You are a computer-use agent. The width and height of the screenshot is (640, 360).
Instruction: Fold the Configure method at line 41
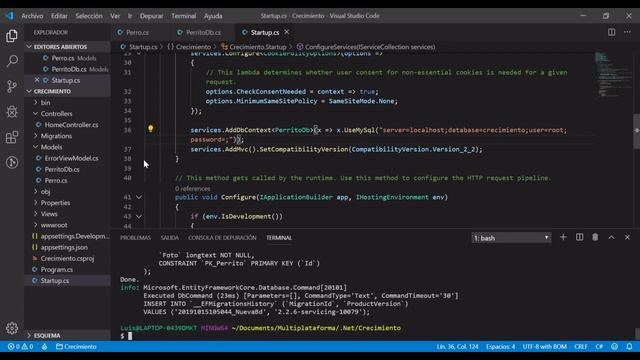tap(139, 197)
